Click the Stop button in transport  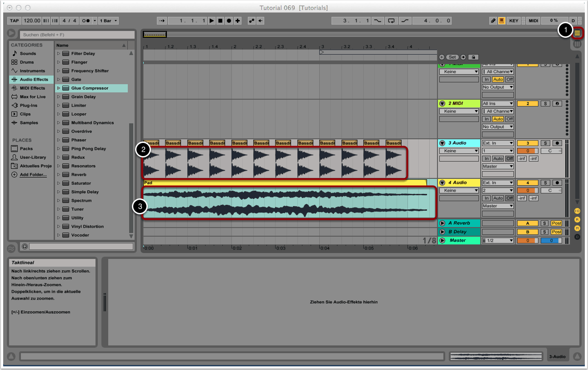tap(220, 21)
